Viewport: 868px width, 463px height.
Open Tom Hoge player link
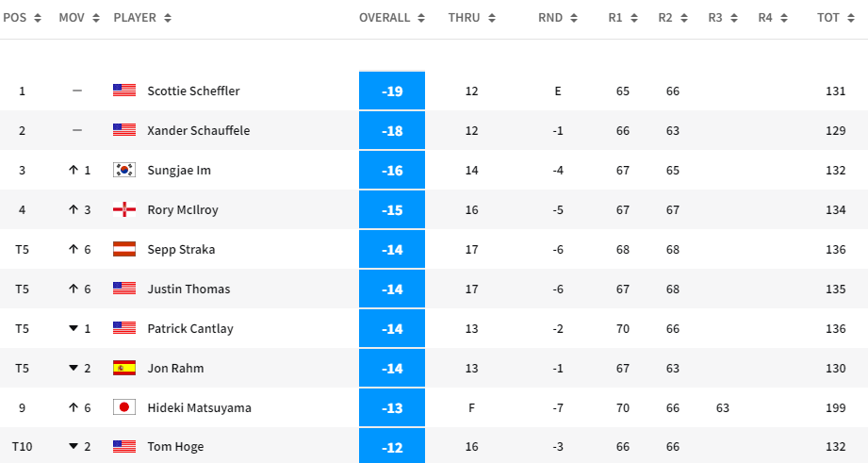pos(175,447)
